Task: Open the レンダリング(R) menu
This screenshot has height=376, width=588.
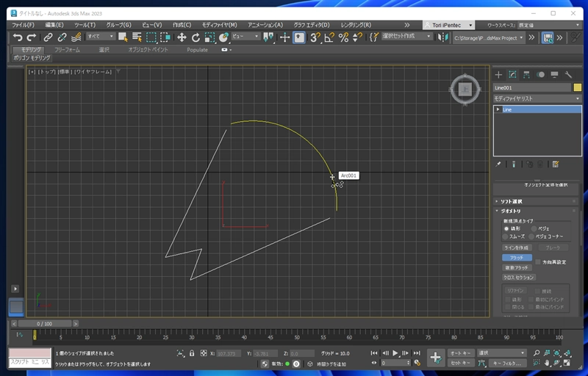Action: pos(357,25)
